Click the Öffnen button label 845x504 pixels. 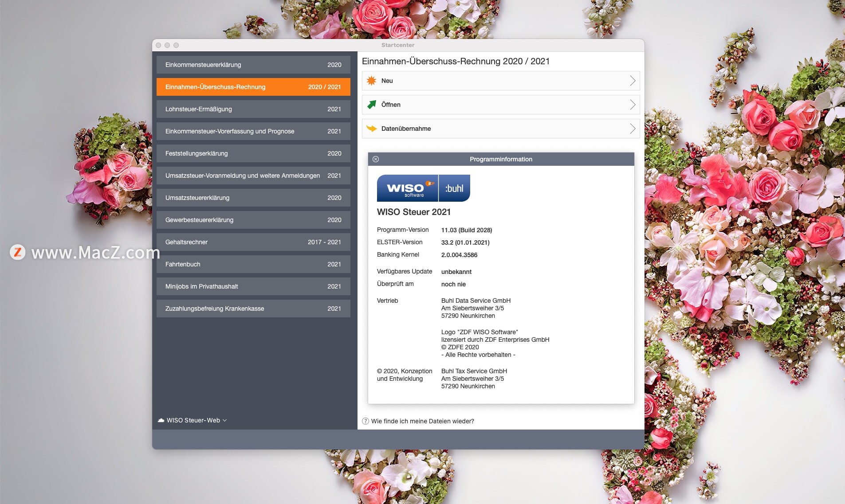pyautogui.click(x=391, y=105)
